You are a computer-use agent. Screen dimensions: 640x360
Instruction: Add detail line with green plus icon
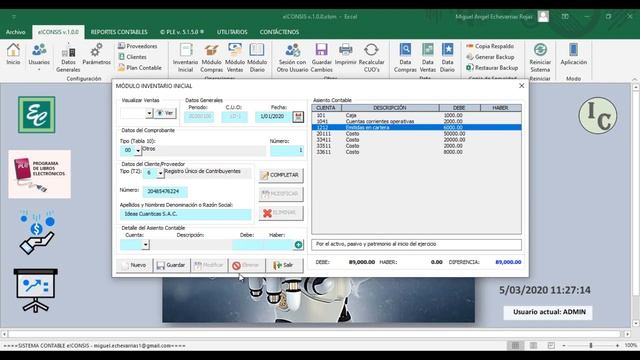[x=298, y=244]
